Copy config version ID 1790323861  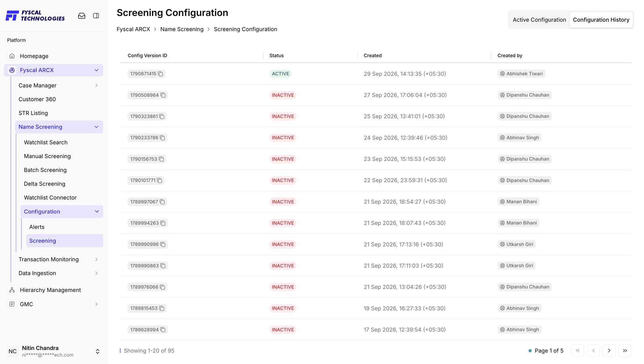[162, 116]
